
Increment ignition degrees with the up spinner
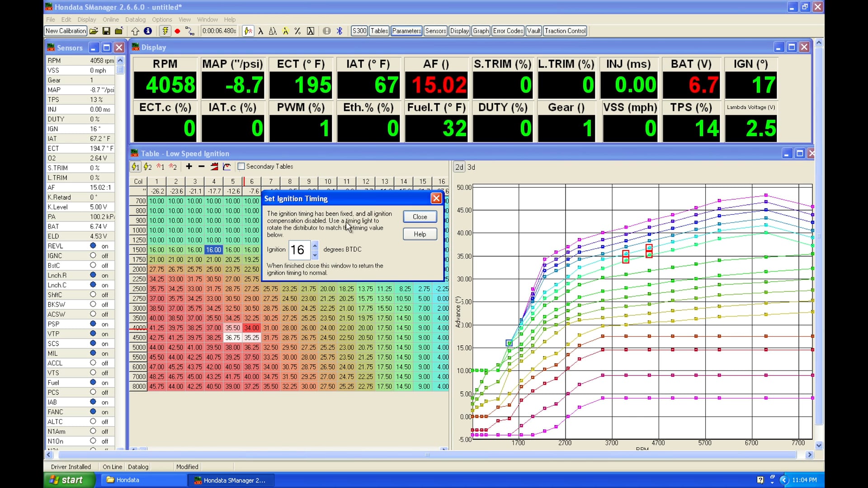(x=315, y=247)
